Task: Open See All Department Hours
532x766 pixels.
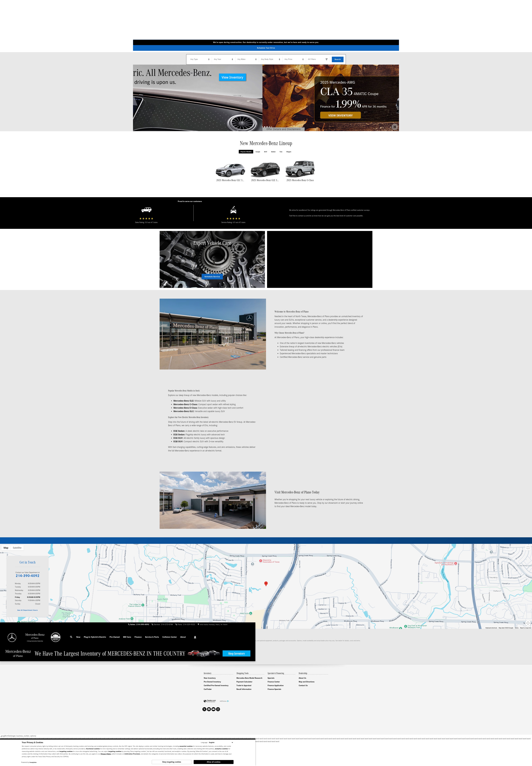Action: [27, 610]
